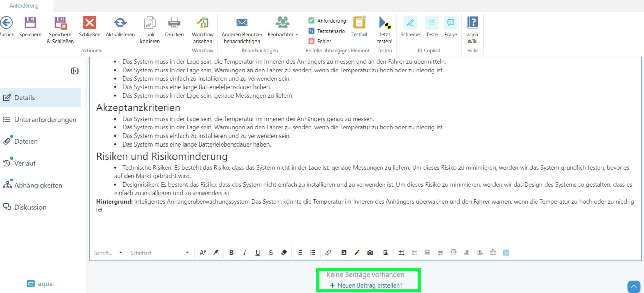
Task: Open the text highlight color picker
Action: (216, 253)
